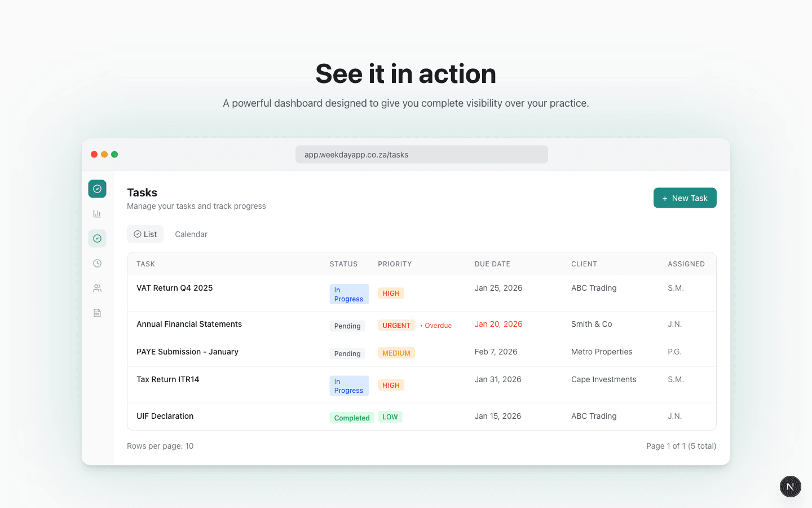The image size is (812, 508).
Task: Click the checkmark icon inside the List toggle
Action: (x=136, y=234)
